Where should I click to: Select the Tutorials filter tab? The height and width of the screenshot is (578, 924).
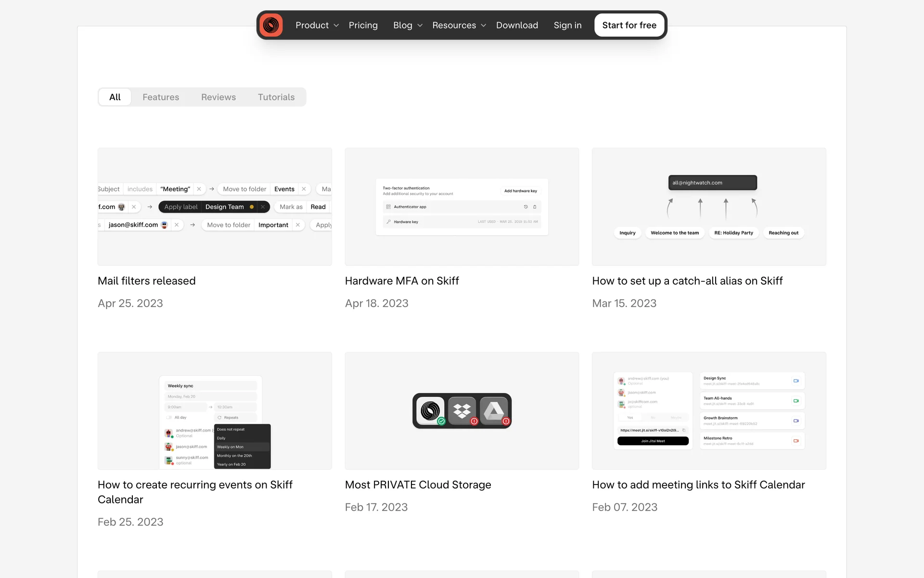[276, 97]
